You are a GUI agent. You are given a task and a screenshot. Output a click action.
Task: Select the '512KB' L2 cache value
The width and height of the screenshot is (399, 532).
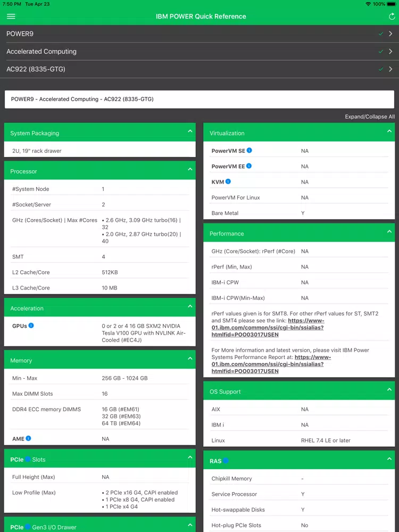pos(110,272)
